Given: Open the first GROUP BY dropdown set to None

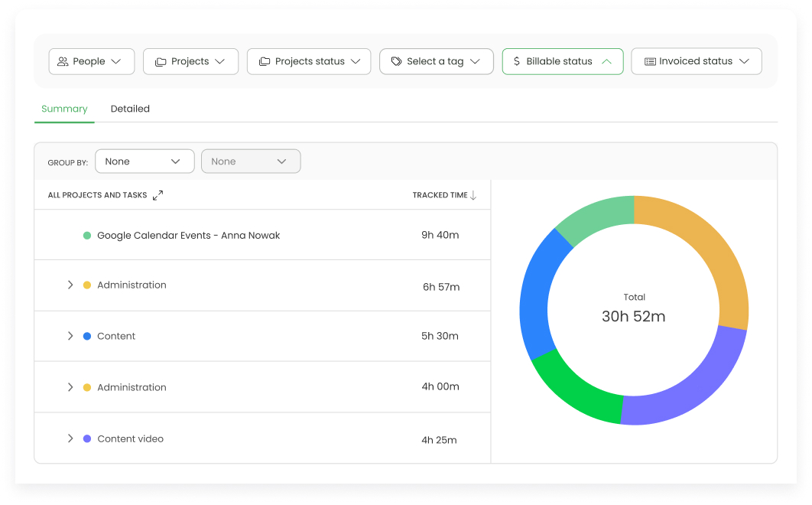Looking at the screenshot, I should 145,161.
